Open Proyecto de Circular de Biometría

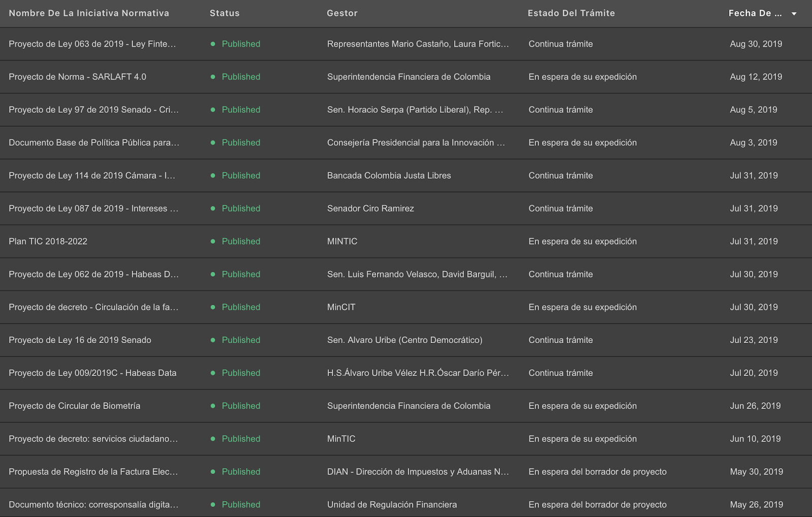[x=406, y=406]
